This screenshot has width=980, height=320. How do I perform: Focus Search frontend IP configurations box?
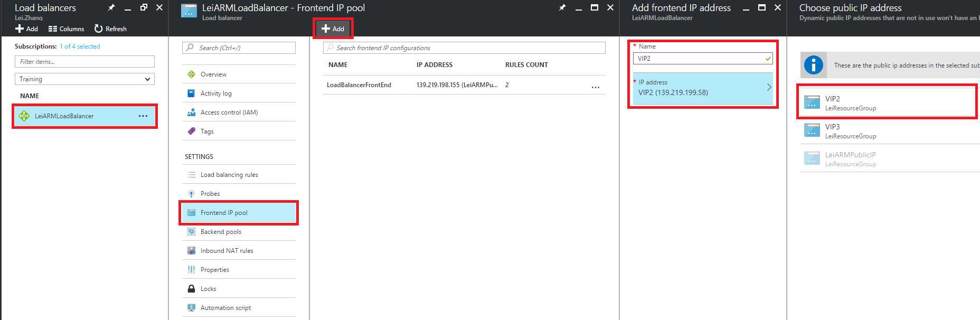(x=464, y=48)
